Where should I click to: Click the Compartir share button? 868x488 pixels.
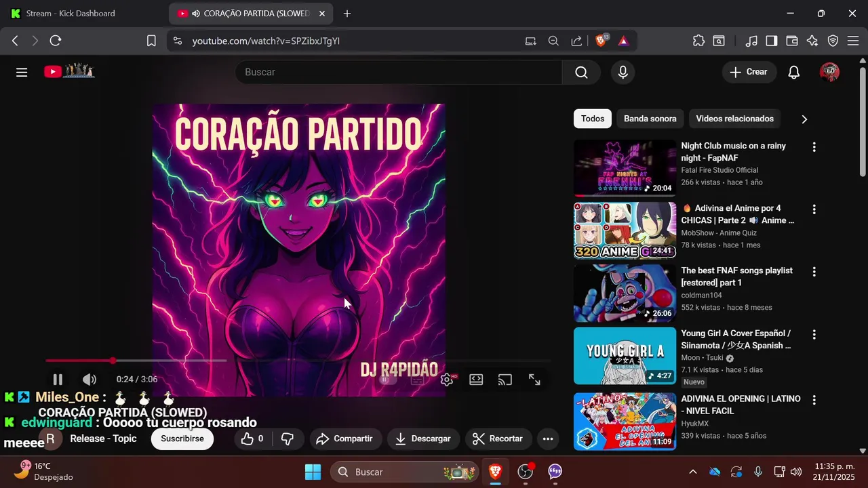pos(345,439)
